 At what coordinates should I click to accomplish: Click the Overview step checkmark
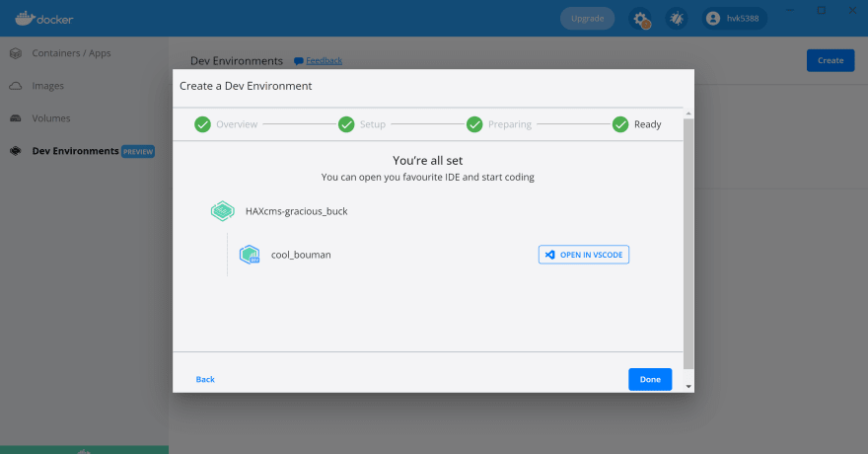pos(202,124)
